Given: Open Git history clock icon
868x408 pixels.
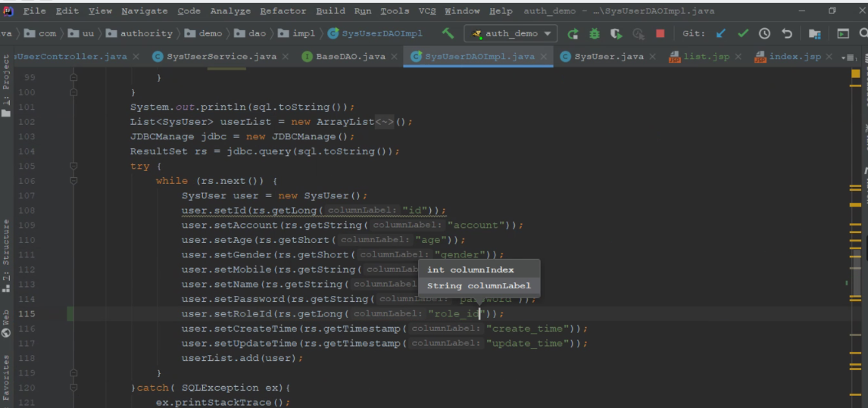Looking at the screenshot, I should (x=764, y=34).
